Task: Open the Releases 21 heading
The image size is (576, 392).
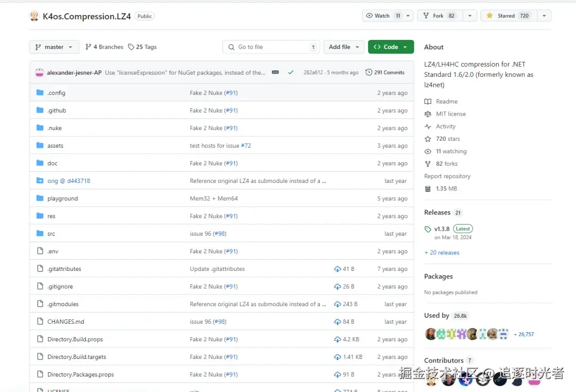Action: pyautogui.click(x=443, y=212)
